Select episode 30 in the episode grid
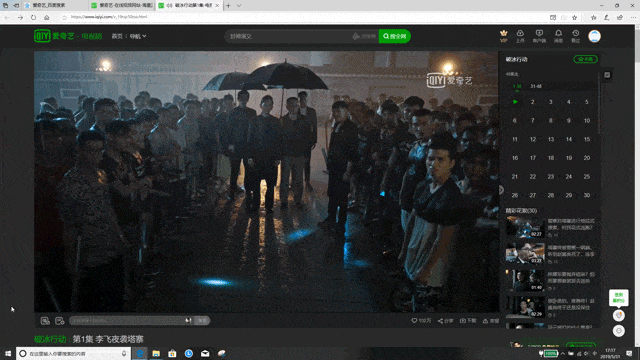 pos(587,196)
